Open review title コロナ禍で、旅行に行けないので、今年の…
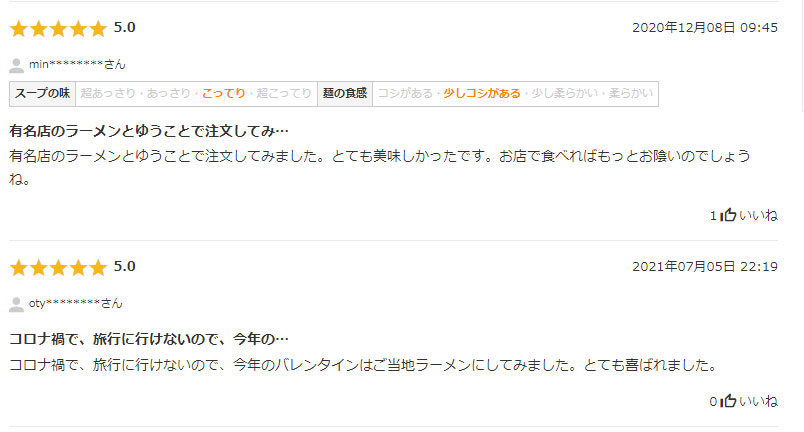This screenshot has width=804, height=432. pos(149,339)
